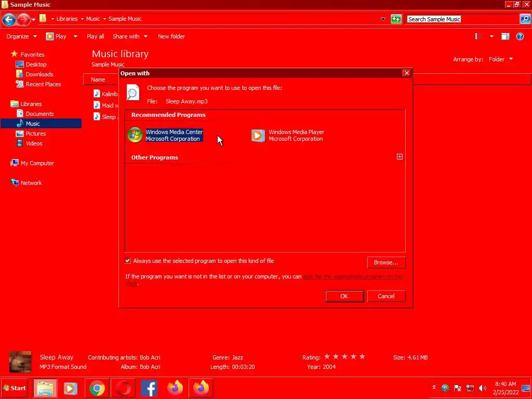532x399 pixels.
Task: Click the network tray icon
Action: (x=470, y=388)
